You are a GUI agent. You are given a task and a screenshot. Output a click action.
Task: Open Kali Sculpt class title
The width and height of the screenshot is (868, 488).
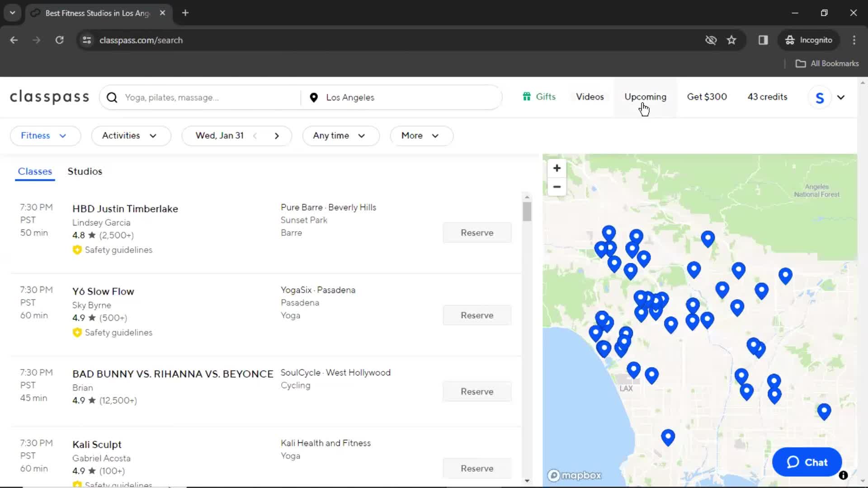click(x=97, y=445)
